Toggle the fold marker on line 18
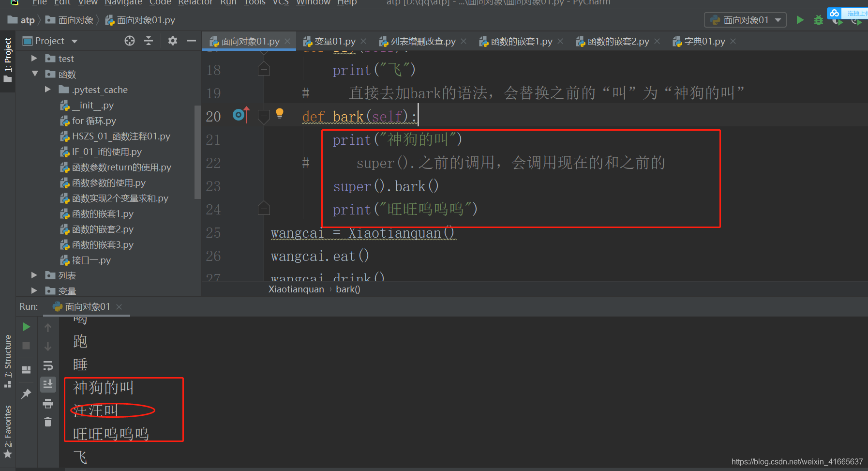Image resolution: width=868 pixels, height=471 pixels. click(264, 69)
